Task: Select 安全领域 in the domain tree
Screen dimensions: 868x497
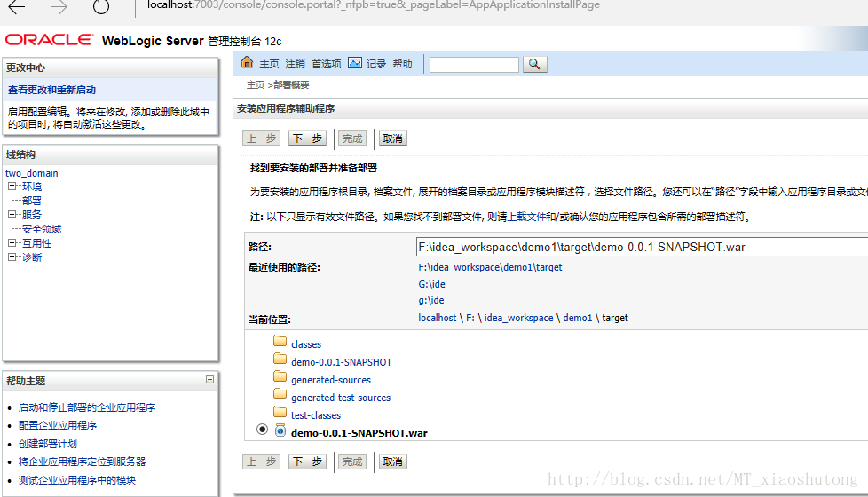Action: (x=42, y=229)
